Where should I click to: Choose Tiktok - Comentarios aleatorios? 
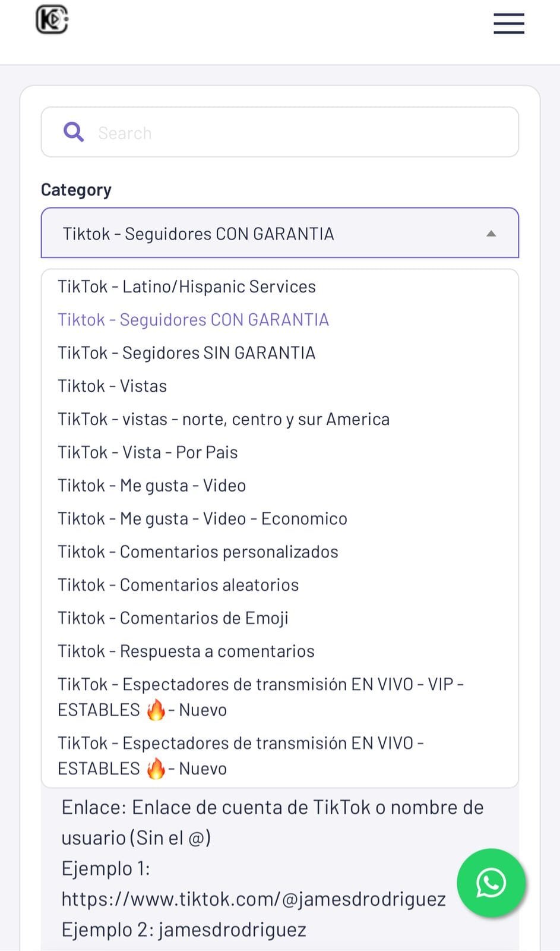pyautogui.click(x=178, y=585)
